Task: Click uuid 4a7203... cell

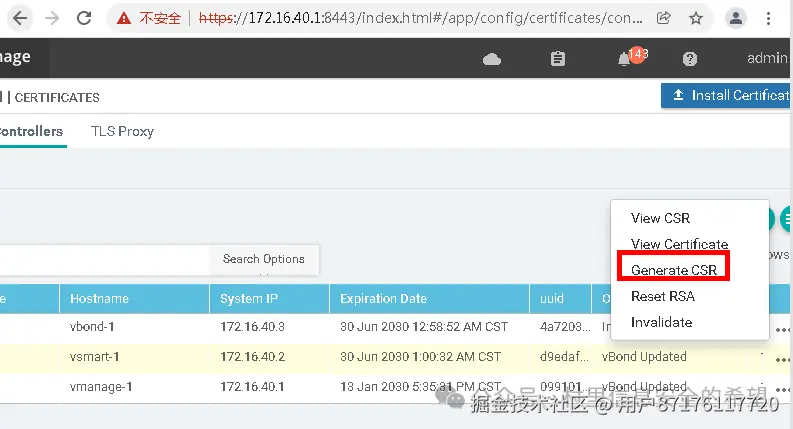Action: [x=565, y=327]
